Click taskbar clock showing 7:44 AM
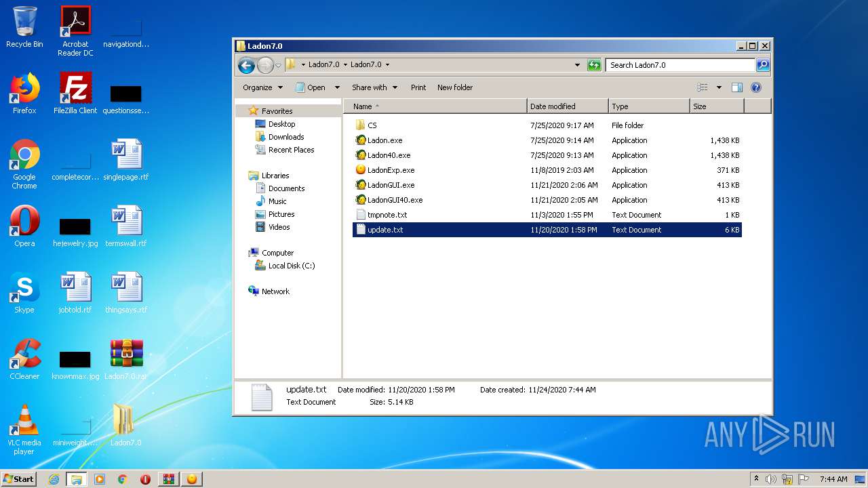The image size is (868, 488). 833,479
